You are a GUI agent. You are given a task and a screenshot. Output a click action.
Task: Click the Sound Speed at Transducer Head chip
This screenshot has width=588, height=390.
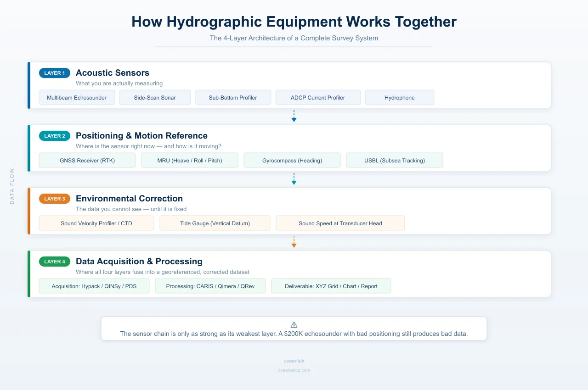tap(340, 223)
